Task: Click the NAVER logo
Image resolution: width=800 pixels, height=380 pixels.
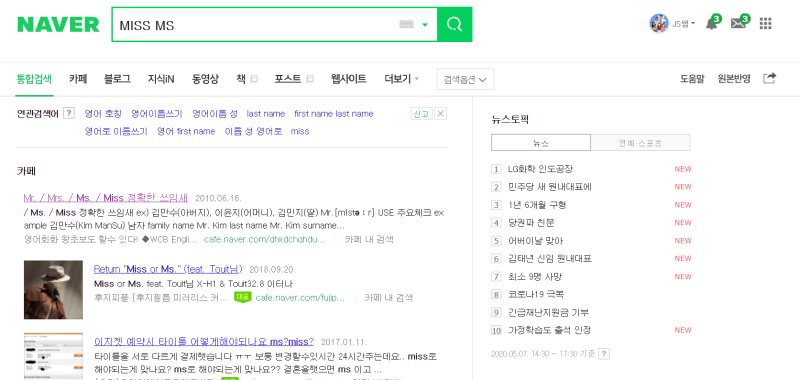Action: pyautogui.click(x=58, y=24)
